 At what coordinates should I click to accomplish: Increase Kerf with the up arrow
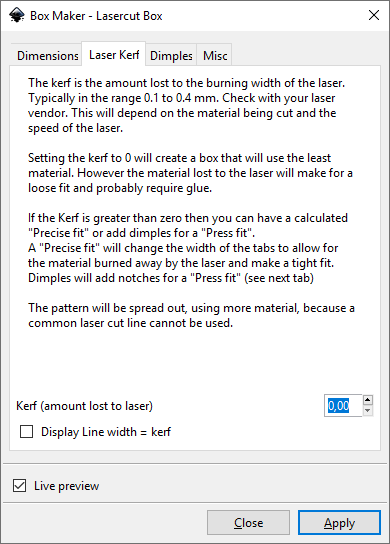click(x=368, y=400)
